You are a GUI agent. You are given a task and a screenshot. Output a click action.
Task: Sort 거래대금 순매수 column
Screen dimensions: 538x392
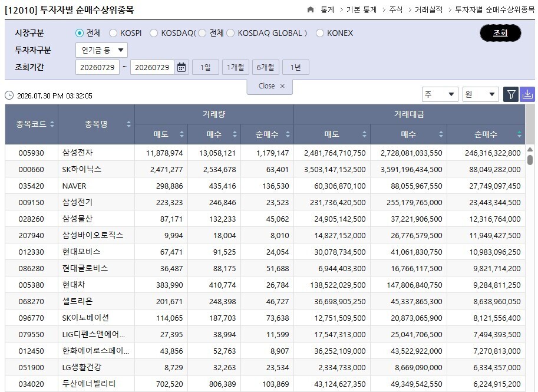tap(520, 134)
